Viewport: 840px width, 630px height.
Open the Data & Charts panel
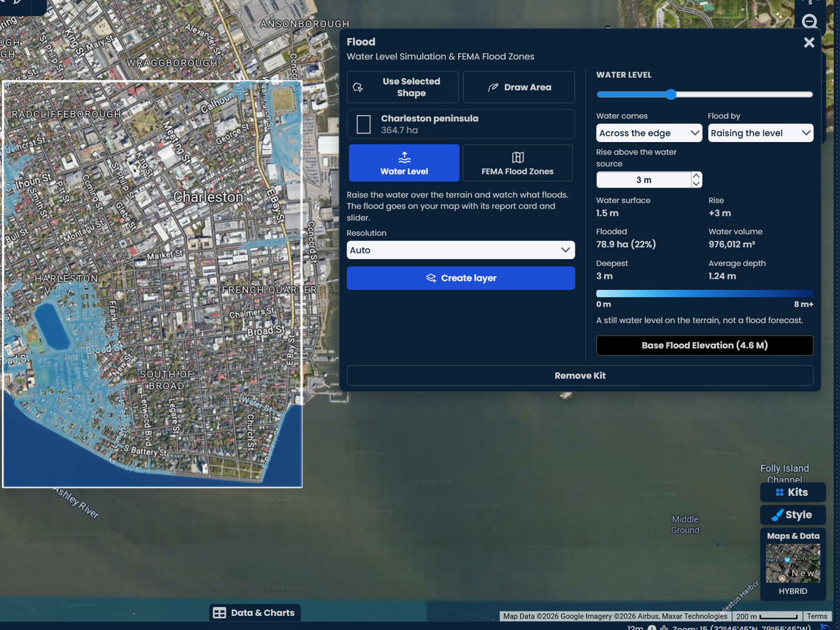255,612
